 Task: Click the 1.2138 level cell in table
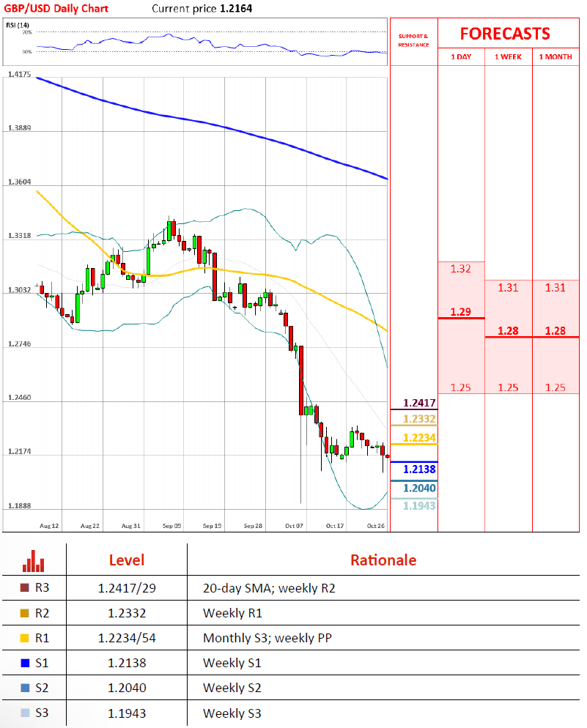pyautogui.click(x=127, y=663)
